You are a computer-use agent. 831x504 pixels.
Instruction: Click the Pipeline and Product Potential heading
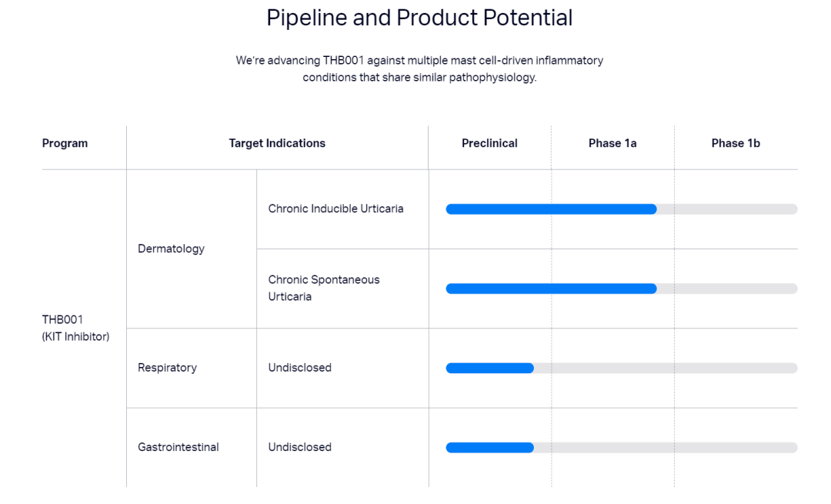pyautogui.click(x=419, y=18)
